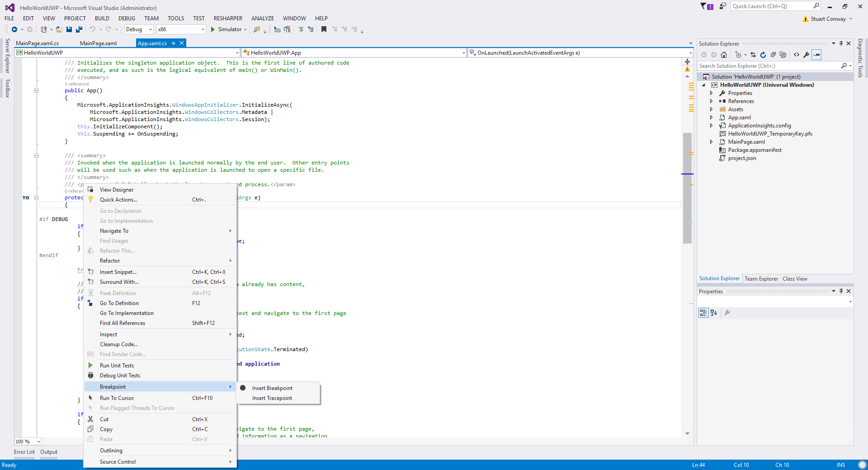Toggle Alphabetical sort in Properties panel

pos(714,312)
